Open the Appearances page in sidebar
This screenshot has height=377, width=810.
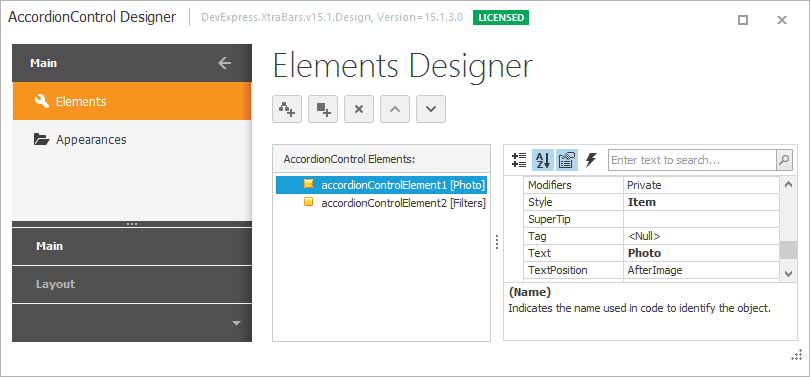click(x=132, y=139)
